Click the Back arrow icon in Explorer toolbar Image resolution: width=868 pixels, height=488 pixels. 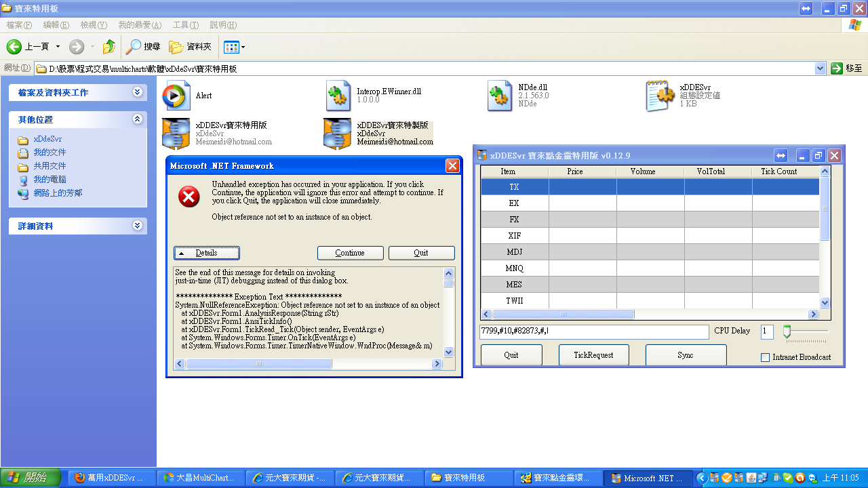(x=14, y=47)
